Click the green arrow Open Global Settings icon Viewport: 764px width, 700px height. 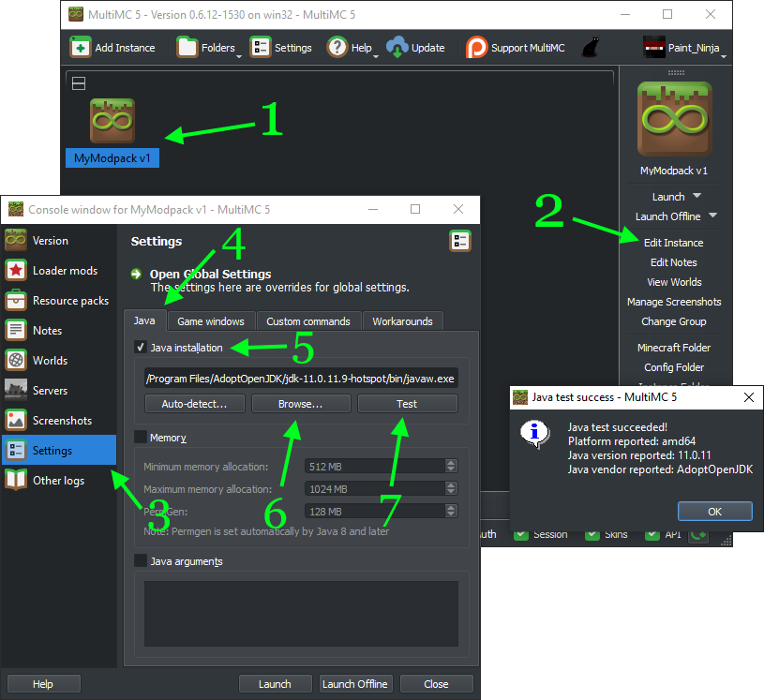click(x=137, y=275)
